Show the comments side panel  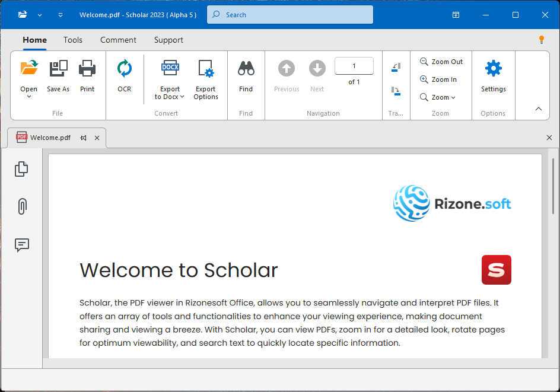(22, 246)
